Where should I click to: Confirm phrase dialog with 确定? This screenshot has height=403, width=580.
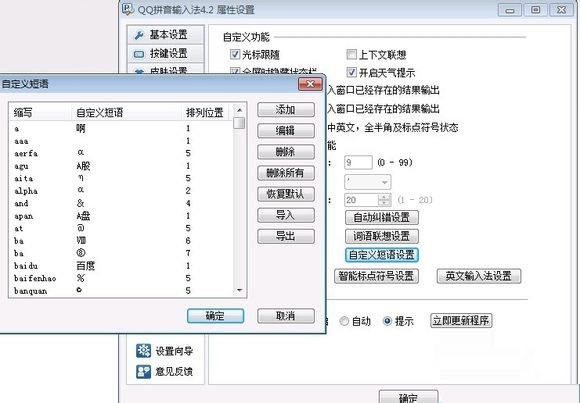215,316
